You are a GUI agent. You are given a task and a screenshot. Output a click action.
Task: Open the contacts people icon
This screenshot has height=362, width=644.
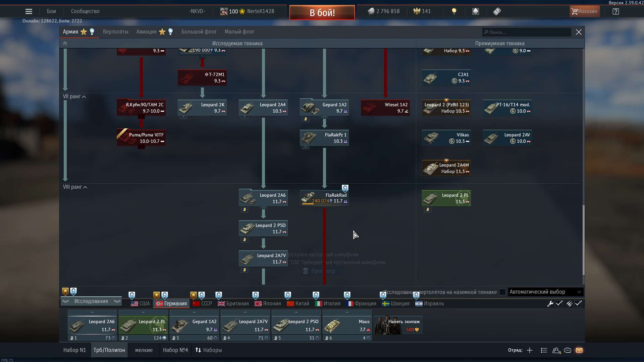click(556, 350)
